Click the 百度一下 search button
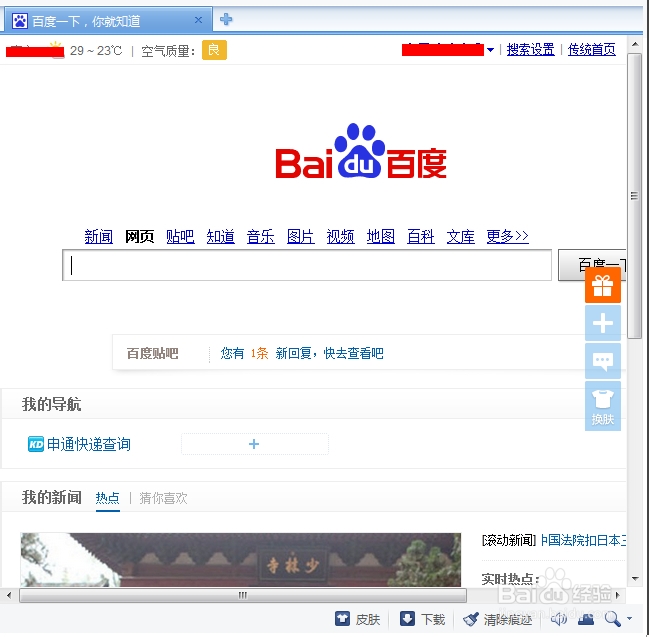Screen dimensions: 649x637 pyautogui.click(x=592, y=265)
